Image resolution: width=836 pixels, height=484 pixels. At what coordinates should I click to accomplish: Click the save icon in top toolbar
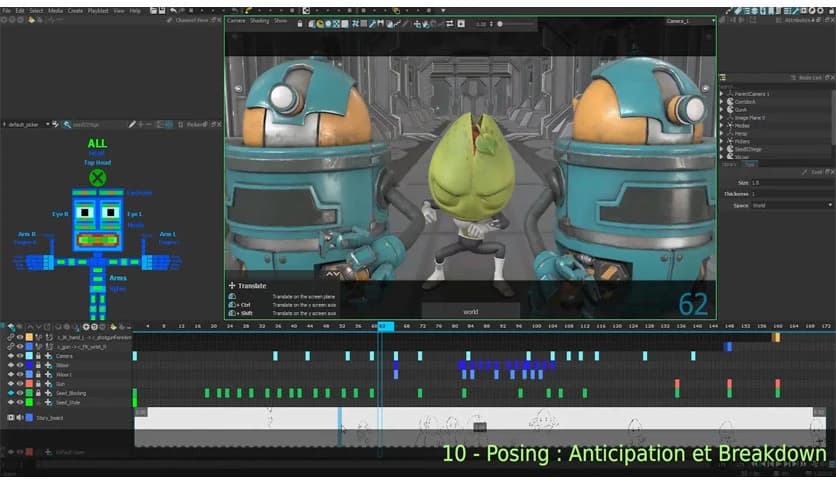[x=162, y=11]
